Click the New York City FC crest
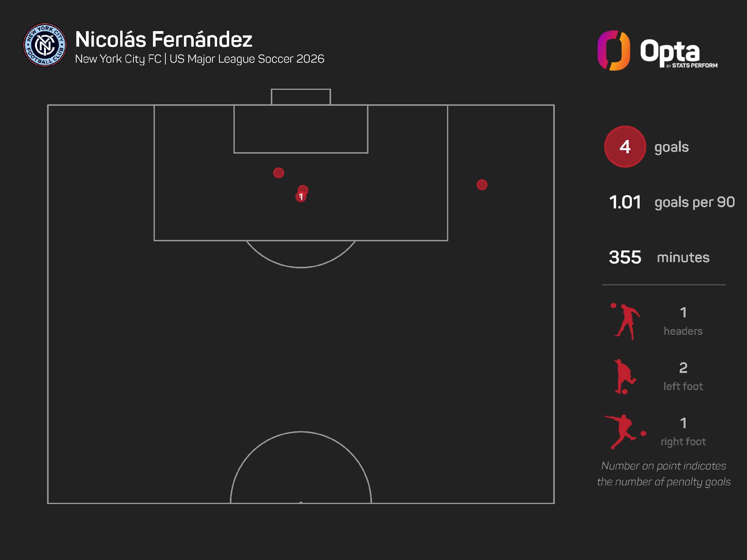Screen dimensions: 747x560 (45, 45)
